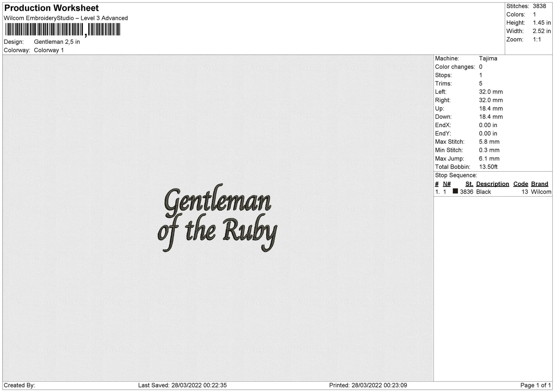Click the Up value 18.4 mm
The height and width of the screenshot is (392, 555).
[491, 109]
